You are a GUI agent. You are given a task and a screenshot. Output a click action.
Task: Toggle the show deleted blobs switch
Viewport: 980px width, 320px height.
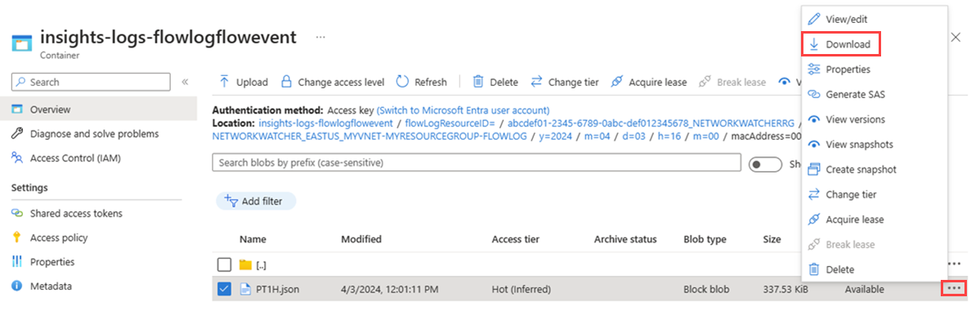tap(765, 164)
